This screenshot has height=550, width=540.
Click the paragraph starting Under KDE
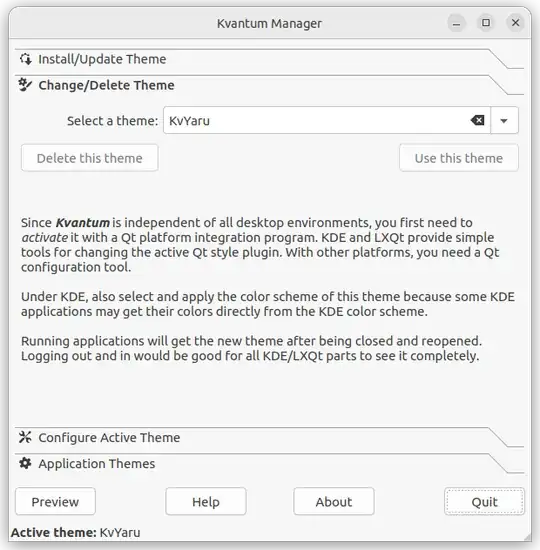(x=268, y=304)
